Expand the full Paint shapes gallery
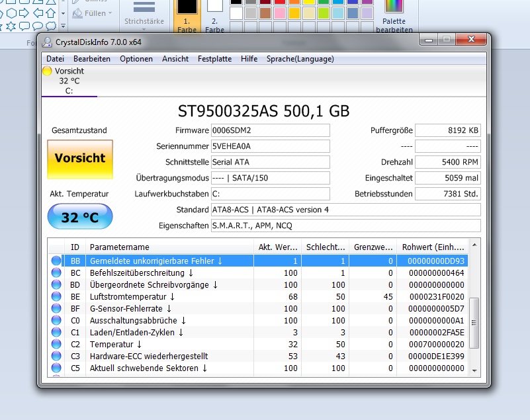The width and height of the screenshot is (530, 420). tap(64, 26)
